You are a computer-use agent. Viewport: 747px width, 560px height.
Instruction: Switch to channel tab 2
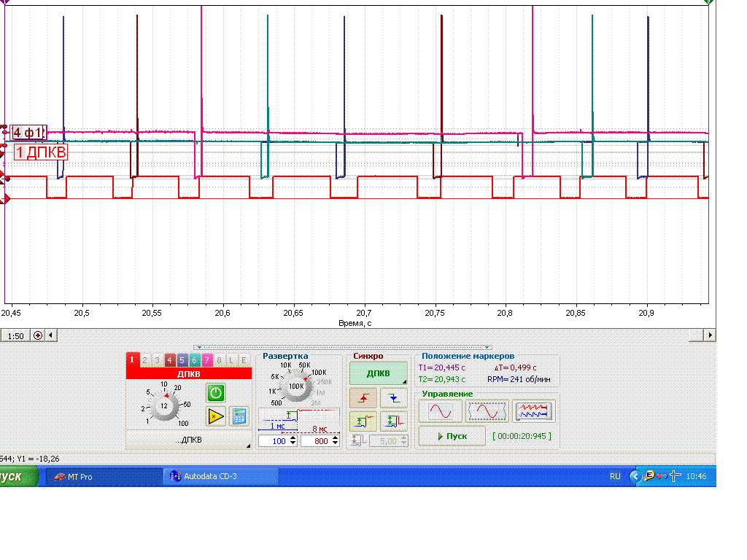click(x=145, y=360)
